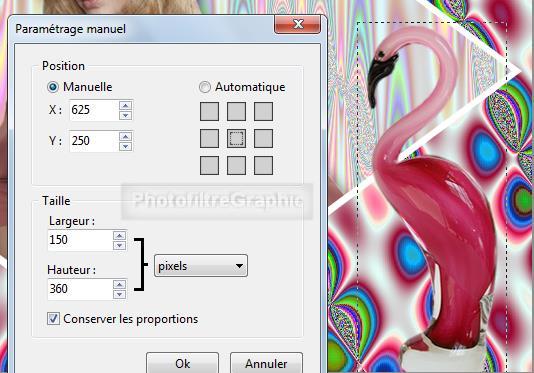This screenshot has height=373, width=534.
Task: Select the middle-left automatic position square
Action: point(209,138)
